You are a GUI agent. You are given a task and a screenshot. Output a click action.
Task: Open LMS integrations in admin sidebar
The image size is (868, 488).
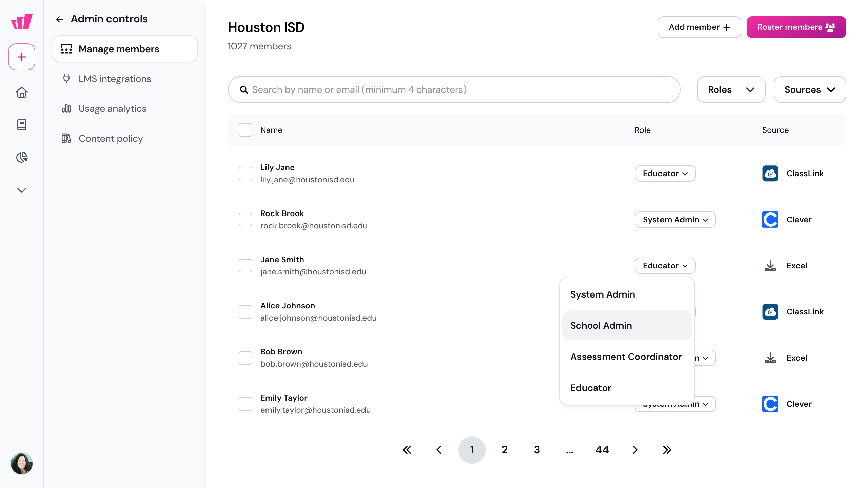[x=115, y=79]
